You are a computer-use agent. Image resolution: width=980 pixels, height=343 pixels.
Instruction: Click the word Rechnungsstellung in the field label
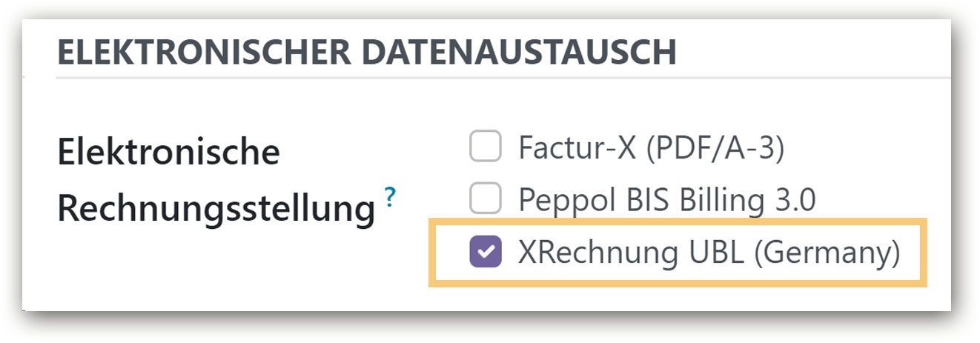(216, 210)
